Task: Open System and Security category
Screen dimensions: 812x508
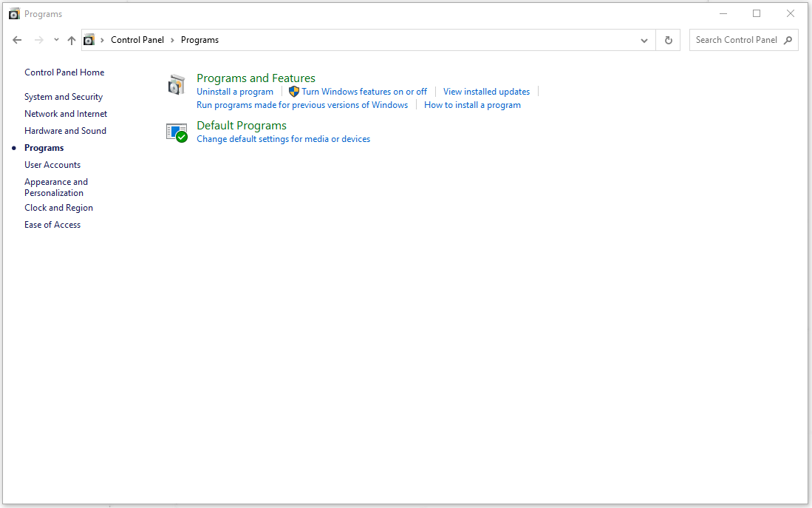Action: [64, 96]
